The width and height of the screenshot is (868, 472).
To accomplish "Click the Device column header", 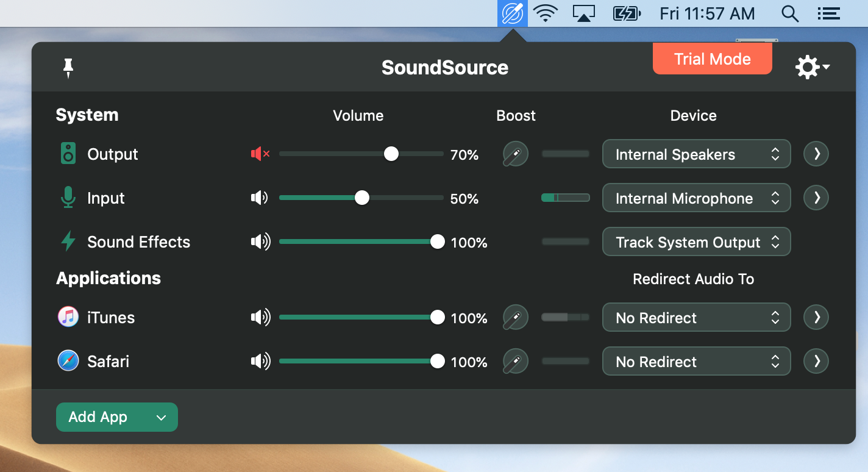I will (x=694, y=116).
